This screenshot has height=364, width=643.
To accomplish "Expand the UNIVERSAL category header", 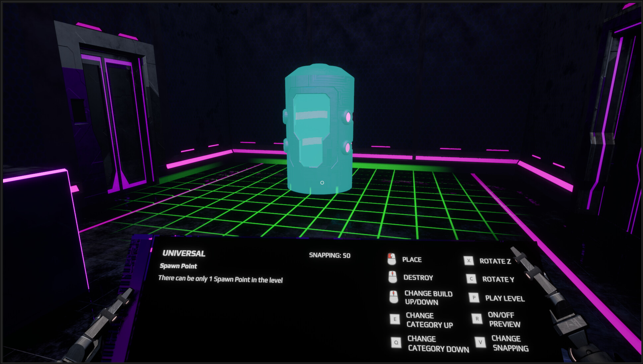I will [x=184, y=254].
